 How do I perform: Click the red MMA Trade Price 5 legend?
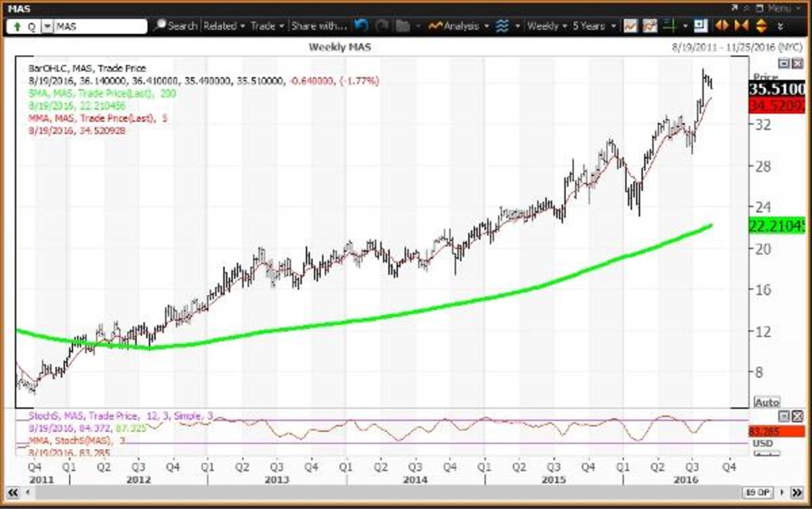pos(98,118)
